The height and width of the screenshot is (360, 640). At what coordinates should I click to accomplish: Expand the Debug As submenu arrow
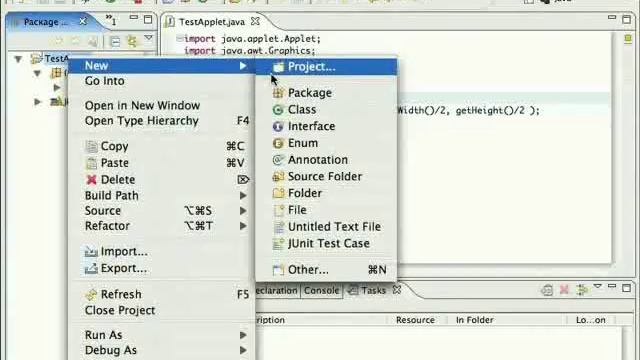pyautogui.click(x=243, y=350)
